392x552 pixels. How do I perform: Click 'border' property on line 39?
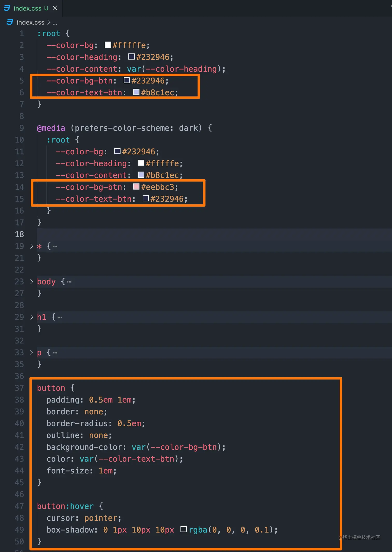click(x=60, y=412)
